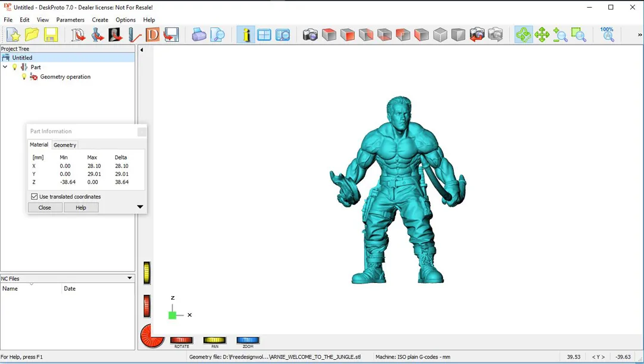644x364 pixels.
Task: Click the vertical yellow thumbwheel
Action: [147, 273]
